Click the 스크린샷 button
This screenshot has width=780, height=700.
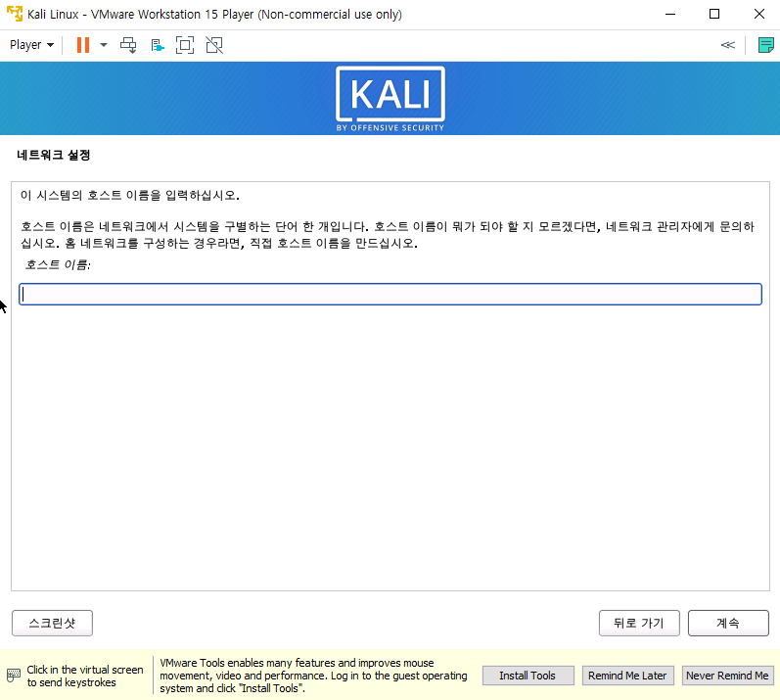tap(52, 623)
